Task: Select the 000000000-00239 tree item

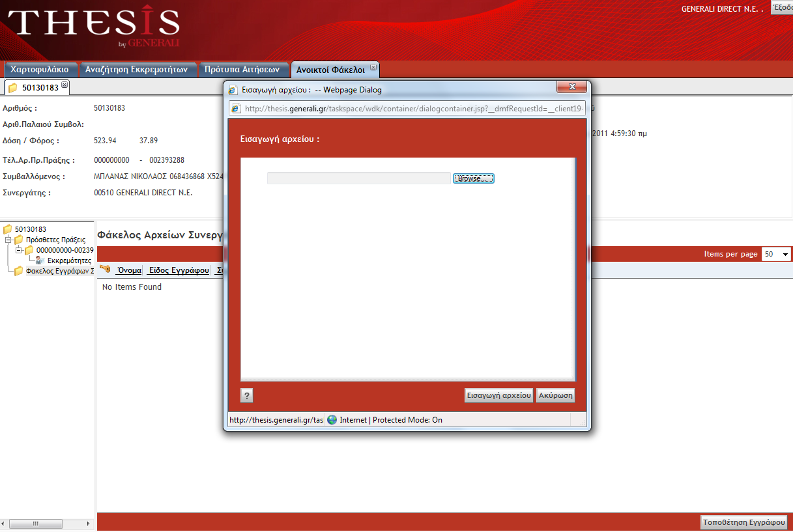Action: click(x=65, y=250)
